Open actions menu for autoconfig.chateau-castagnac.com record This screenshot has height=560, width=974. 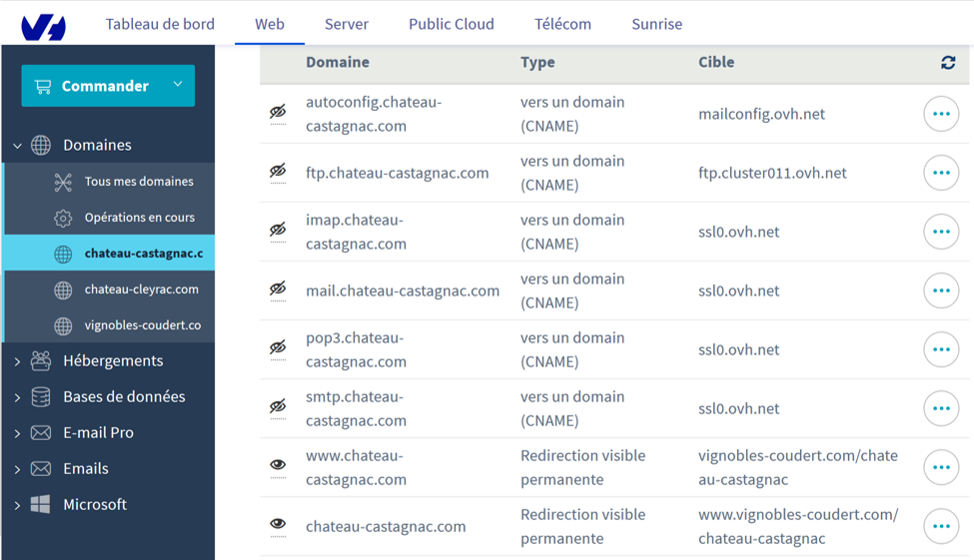(x=941, y=114)
